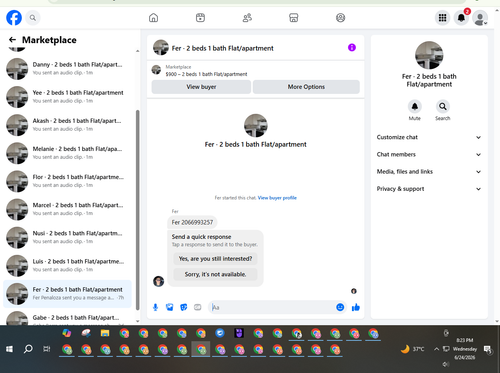
Task: Show hidden system tray icons chevron
Action: pyautogui.click(x=436, y=349)
